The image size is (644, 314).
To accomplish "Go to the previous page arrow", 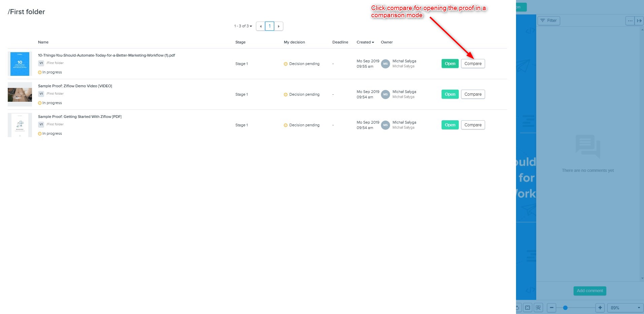I will pos(260,26).
